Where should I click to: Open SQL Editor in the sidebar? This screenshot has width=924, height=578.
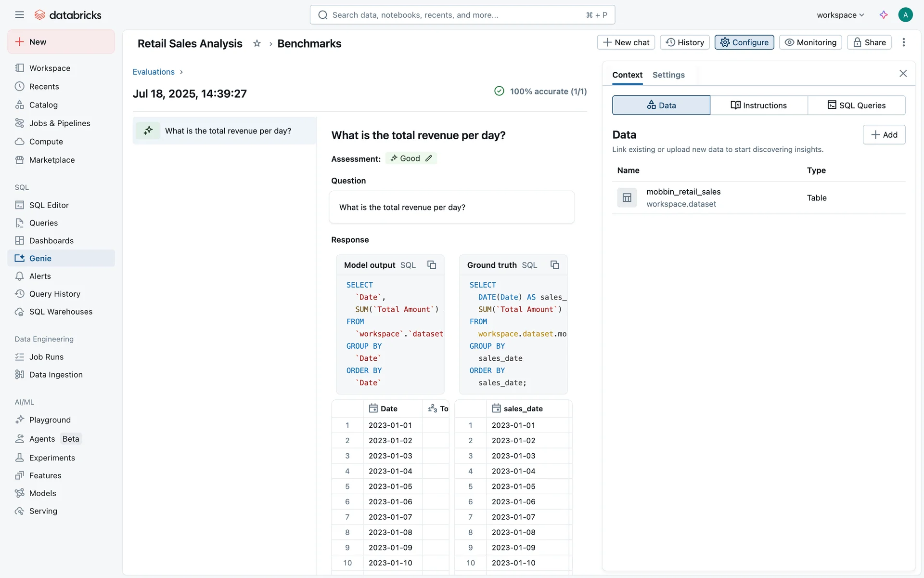pos(49,205)
